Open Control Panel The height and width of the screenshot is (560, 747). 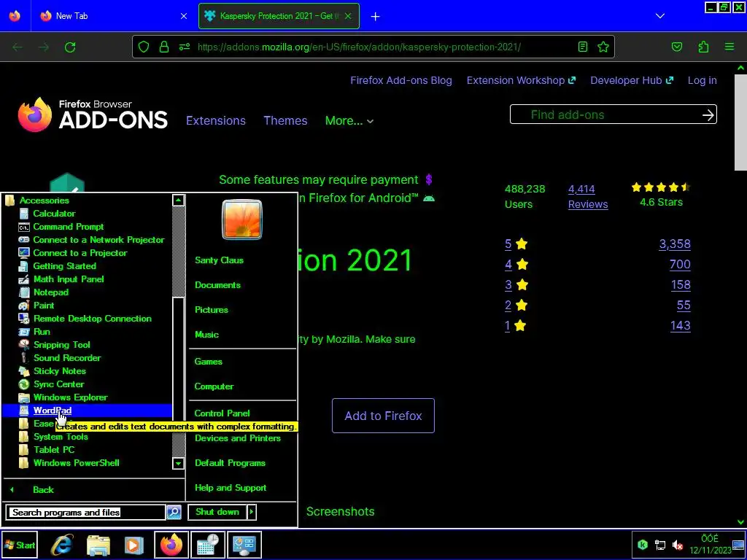pyautogui.click(x=222, y=413)
